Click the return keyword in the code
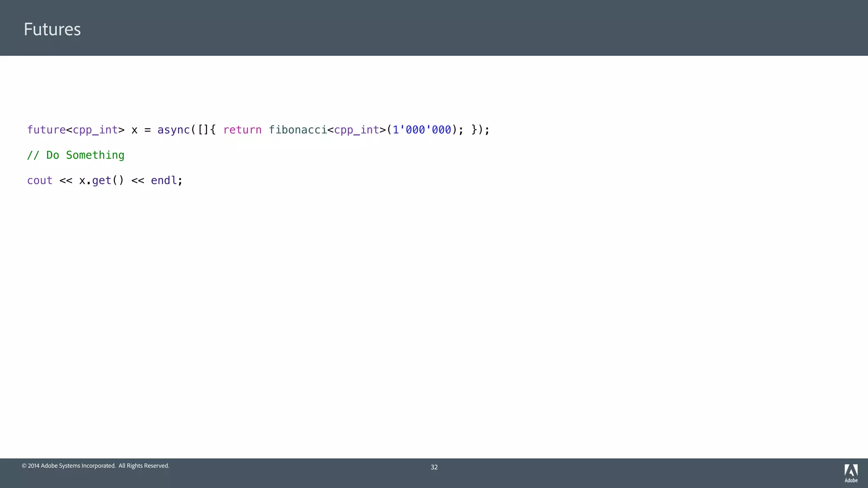 click(x=242, y=130)
